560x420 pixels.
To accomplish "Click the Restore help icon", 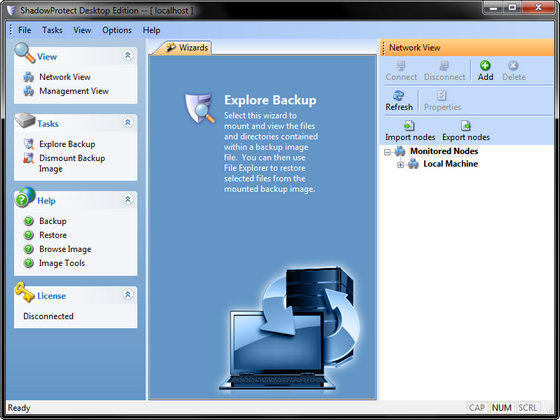I will click(29, 235).
